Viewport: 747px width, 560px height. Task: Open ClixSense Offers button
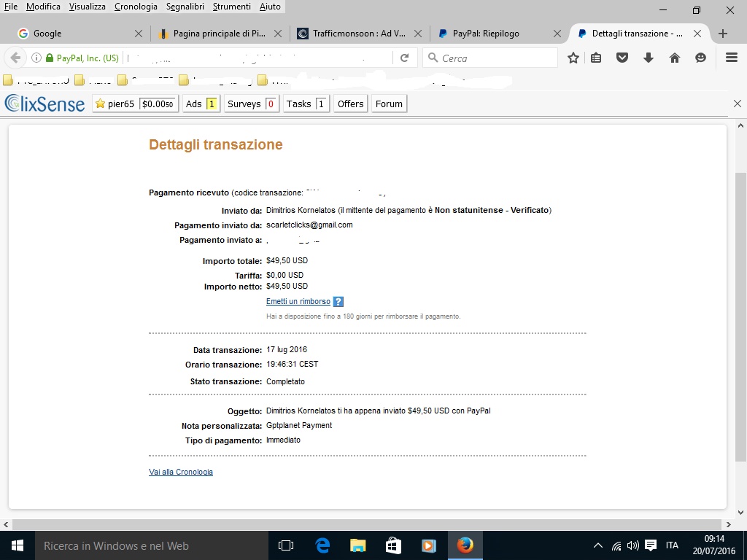click(x=350, y=104)
